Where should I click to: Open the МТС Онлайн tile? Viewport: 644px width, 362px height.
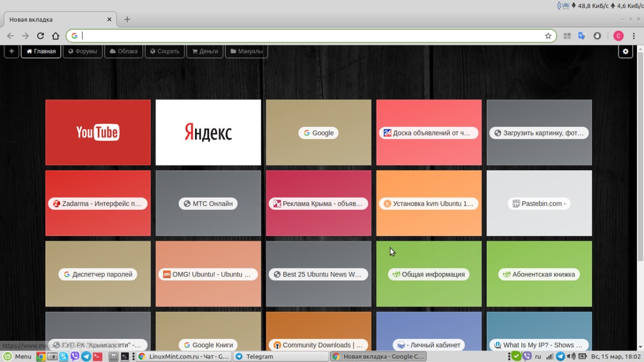point(208,203)
